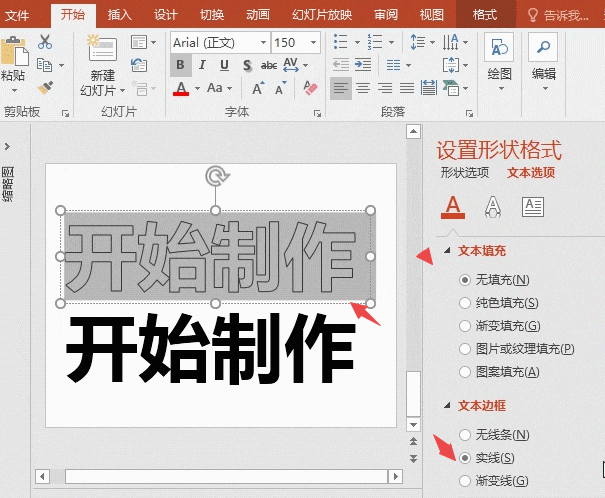Click the Copy icon in clipboard group
The width and height of the screenshot is (605, 498).
pos(45,65)
